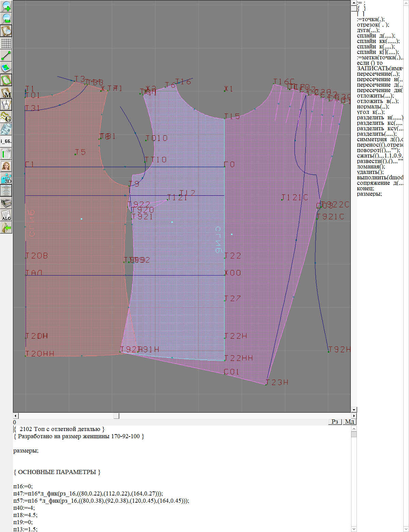Toggle the grid display icon
This screenshot has width=409, height=532.
(6, 43)
